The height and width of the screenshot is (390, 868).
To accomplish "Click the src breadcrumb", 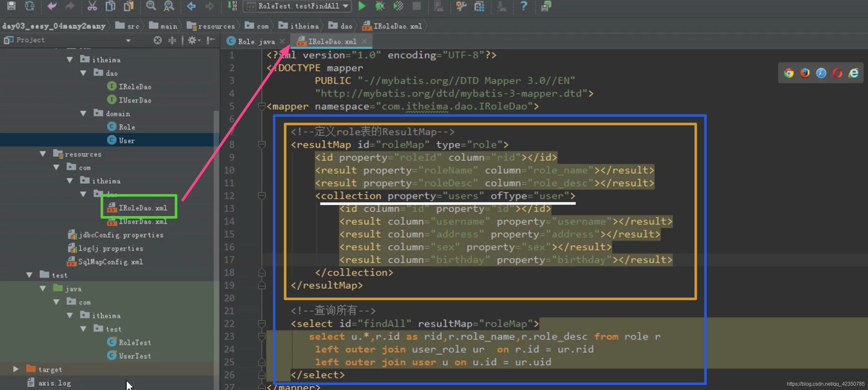I will [127, 26].
